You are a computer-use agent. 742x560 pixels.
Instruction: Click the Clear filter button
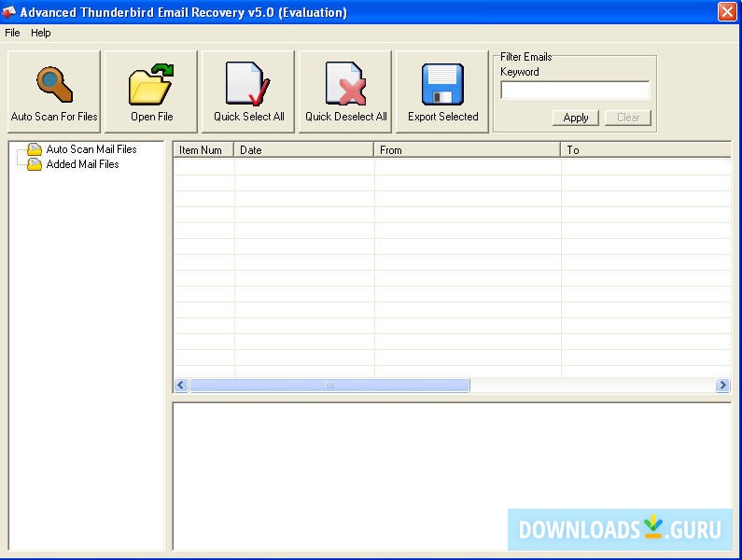point(628,118)
